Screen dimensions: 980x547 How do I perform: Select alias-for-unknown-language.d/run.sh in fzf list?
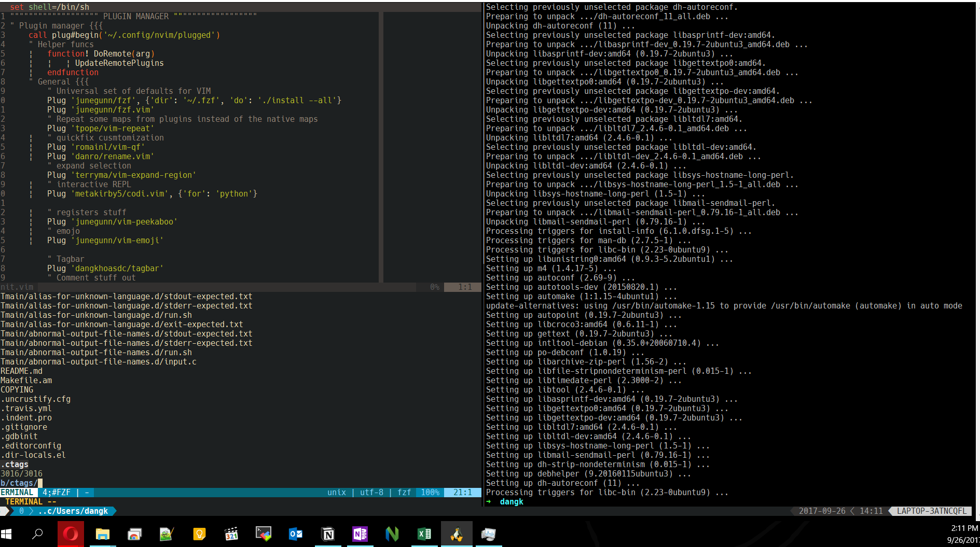click(96, 315)
